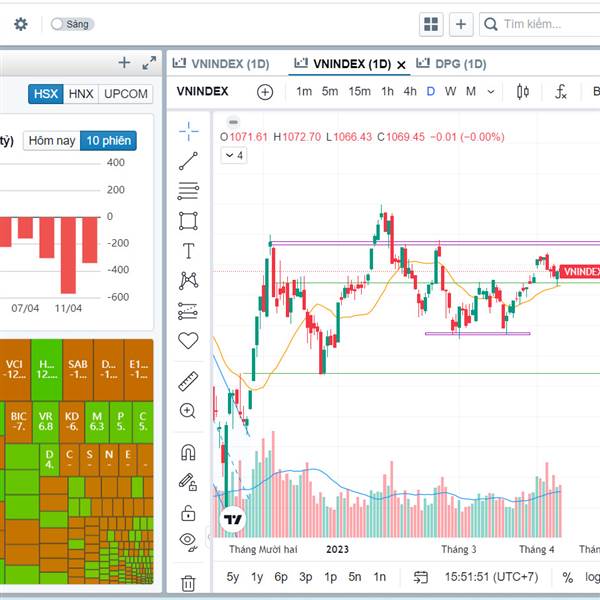Close the active VNINDEX (1D) tab
Viewport: 600px width, 600px height.
(401, 65)
